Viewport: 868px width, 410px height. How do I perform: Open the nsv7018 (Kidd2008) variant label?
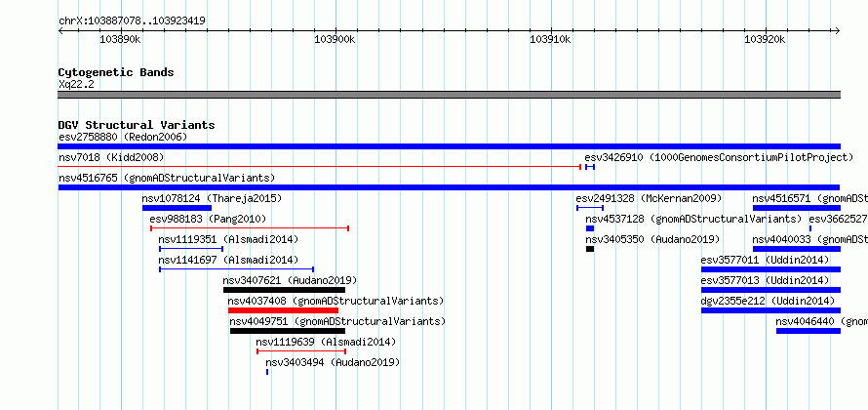point(111,157)
